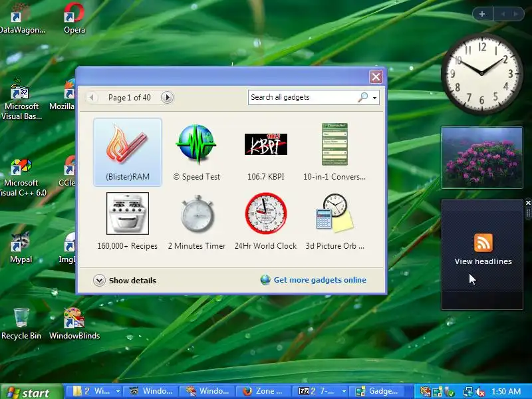Open the Opera desktop shortcut
Viewport: 532px width, 399px height.
(74, 19)
